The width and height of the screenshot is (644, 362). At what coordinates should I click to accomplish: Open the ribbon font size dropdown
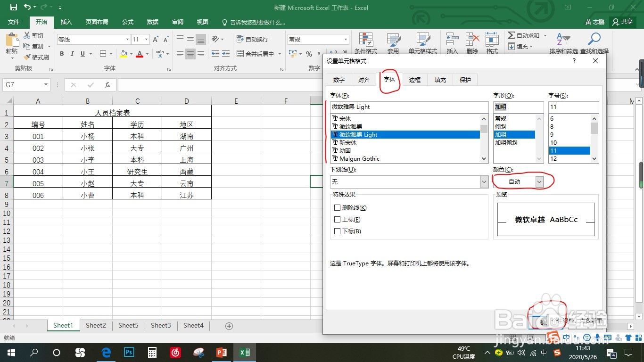coord(147,40)
